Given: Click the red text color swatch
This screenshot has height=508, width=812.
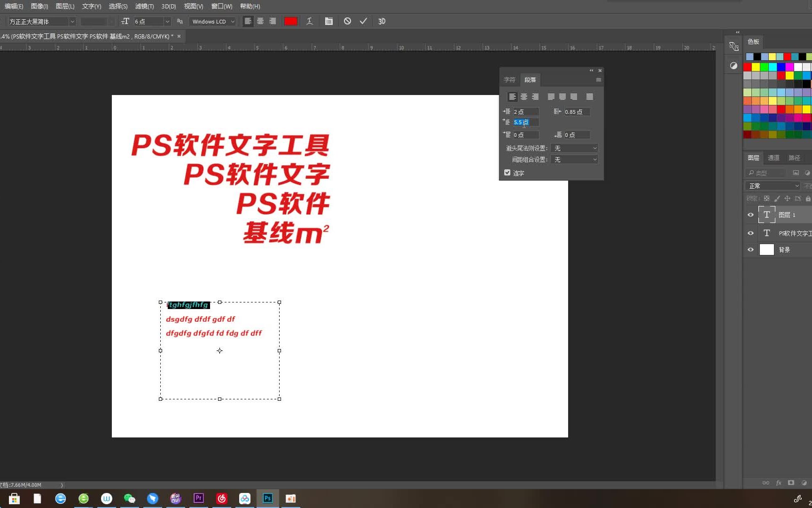Looking at the screenshot, I should [x=290, y=21].
